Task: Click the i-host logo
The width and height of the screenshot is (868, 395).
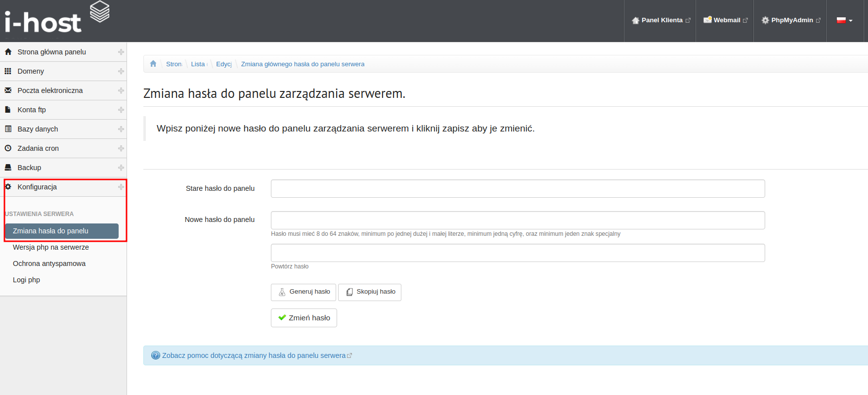Action: [x=57, y=20]
